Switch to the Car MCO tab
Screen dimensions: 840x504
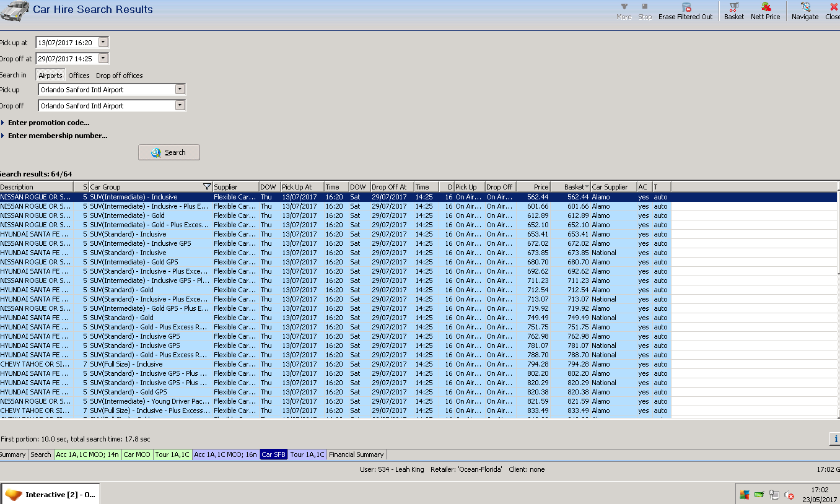[137, 454]
